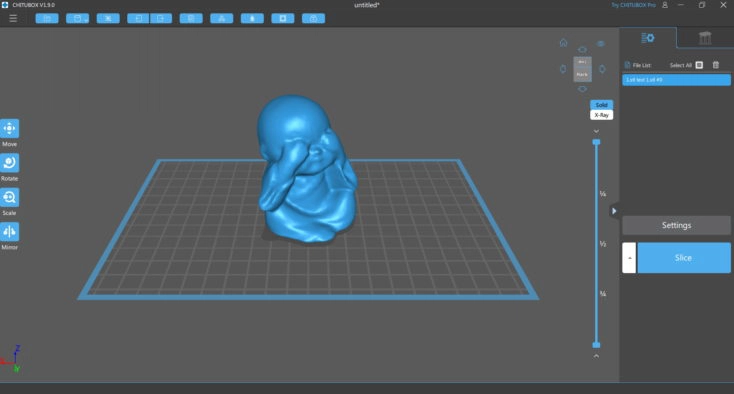The image size is (734, 394).
Task: Reset view with the home icon
Action: (564, 43)
